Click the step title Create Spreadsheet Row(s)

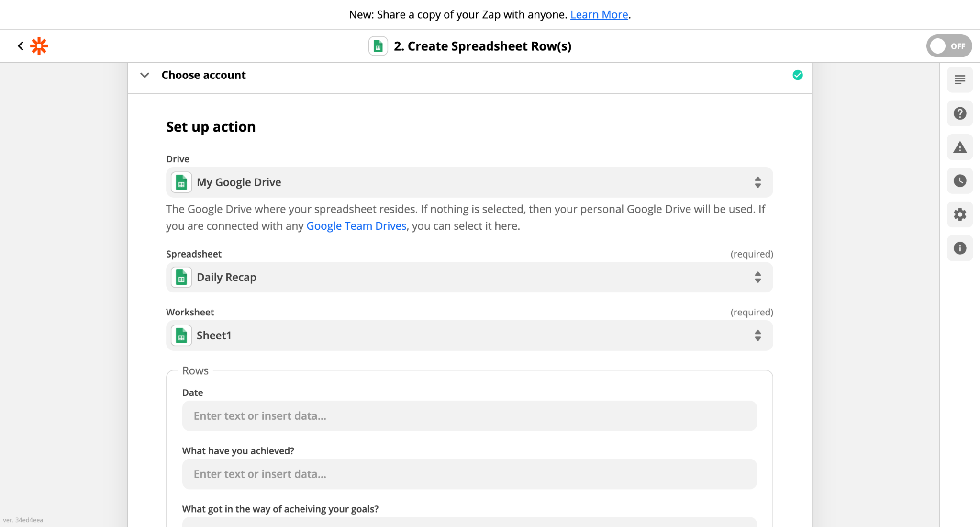point(482,46)
